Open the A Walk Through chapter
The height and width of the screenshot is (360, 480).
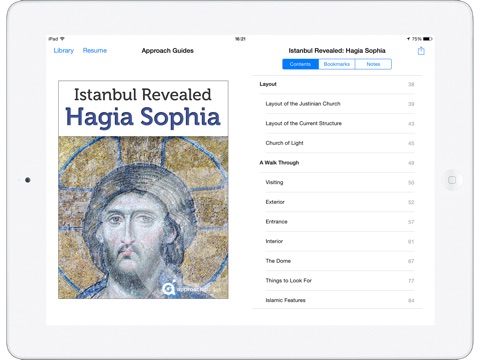point(337,163)
